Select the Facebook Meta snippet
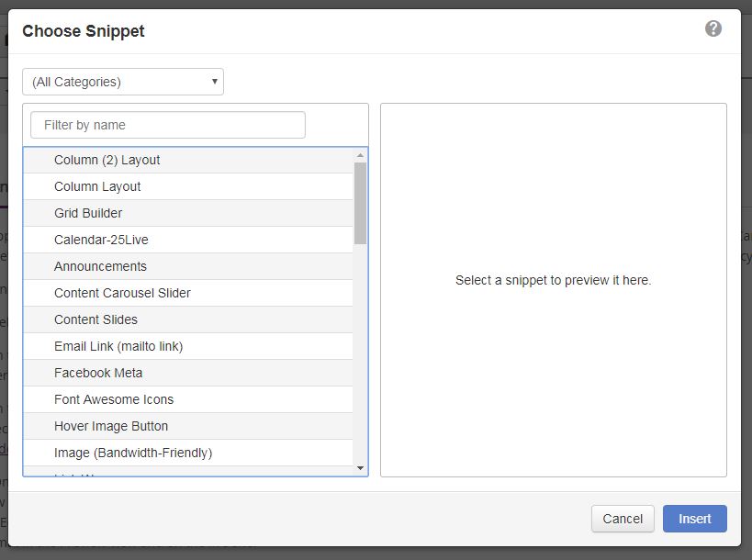Viewport: 752px width, 560px height. tap(98, 373)
